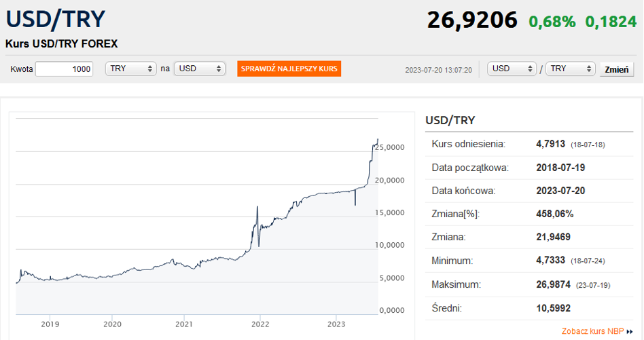The image size is (644, 340).
Task: Select the 2020 label on the chart axis
Action: pos(112,323)
